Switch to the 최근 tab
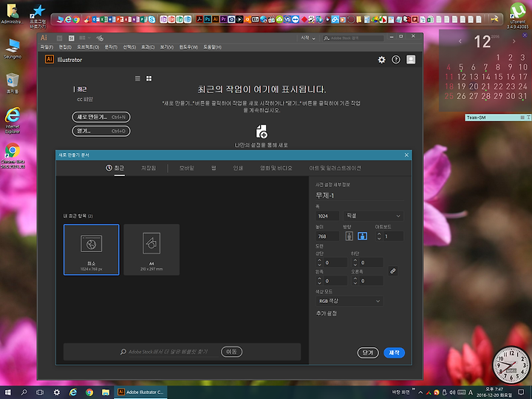Screen dimensions: 532x399 115,168
